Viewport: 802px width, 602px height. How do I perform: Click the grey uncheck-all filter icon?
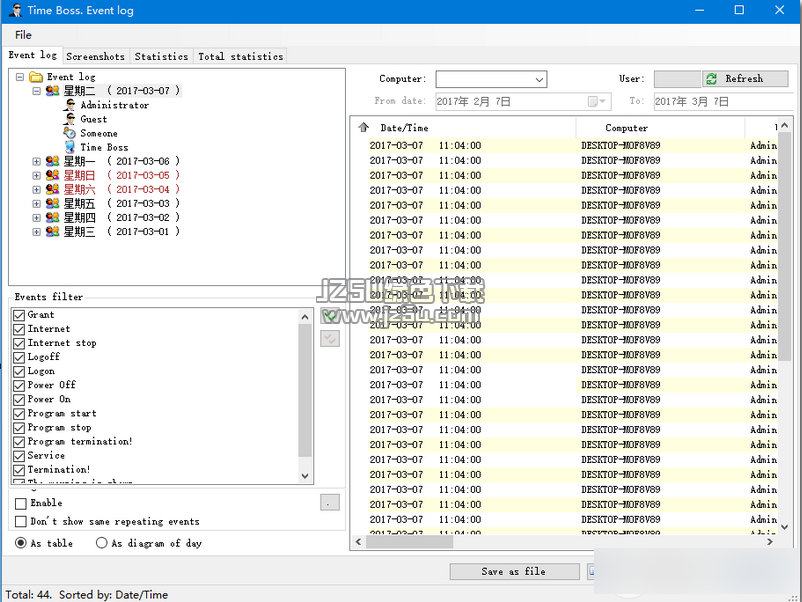point(330,338)
